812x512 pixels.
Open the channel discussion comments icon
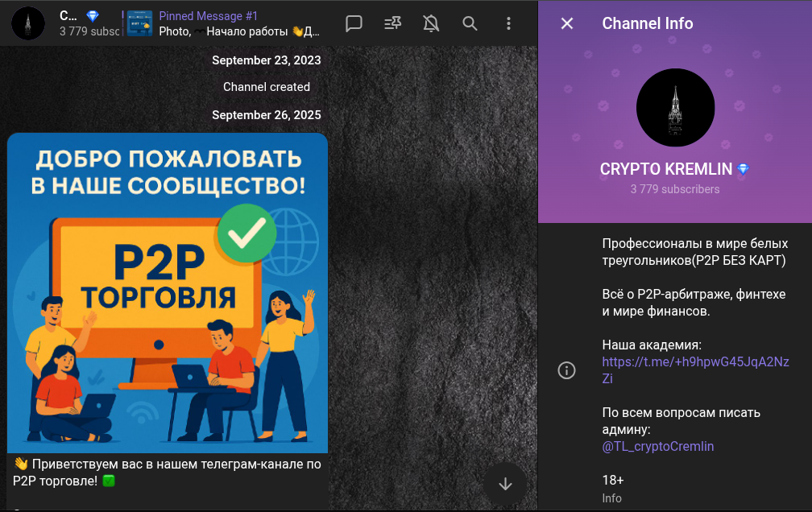[x=354, y=23]
